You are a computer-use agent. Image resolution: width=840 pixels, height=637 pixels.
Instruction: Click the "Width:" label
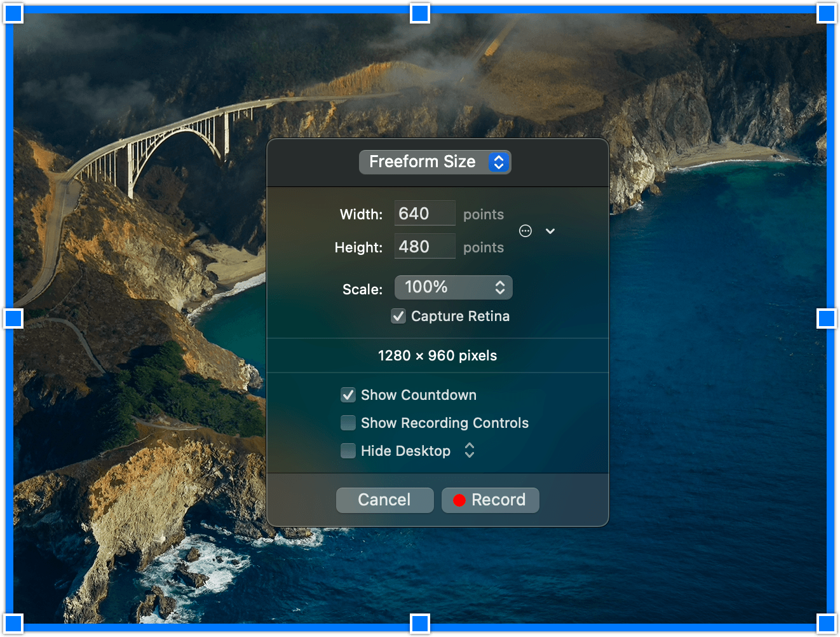[x=362, y=215]
